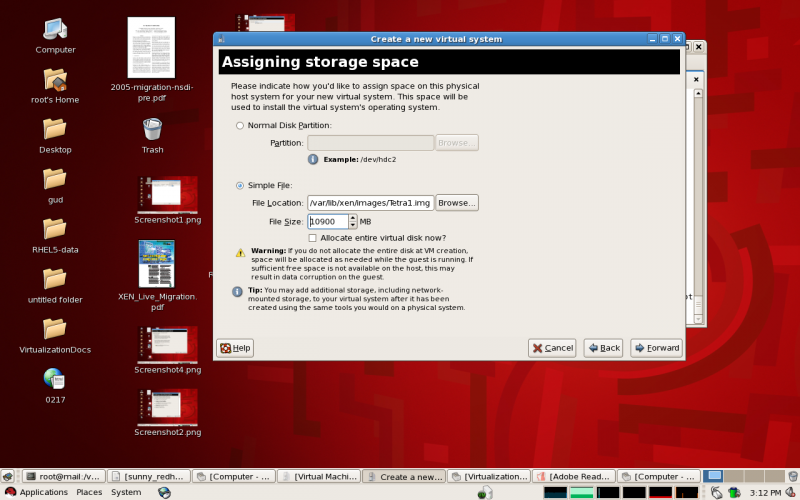
Task: Go Back to the previous step
Action: pos(604,348)
